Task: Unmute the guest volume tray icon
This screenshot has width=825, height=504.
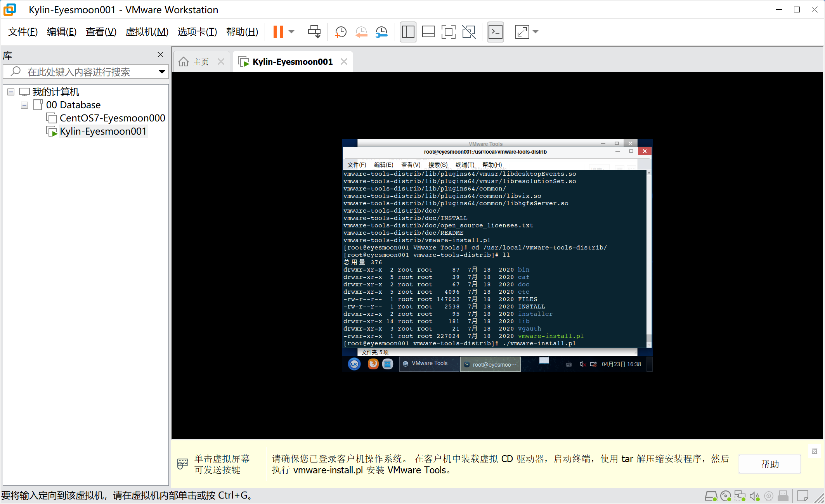Action: point(583,364)
